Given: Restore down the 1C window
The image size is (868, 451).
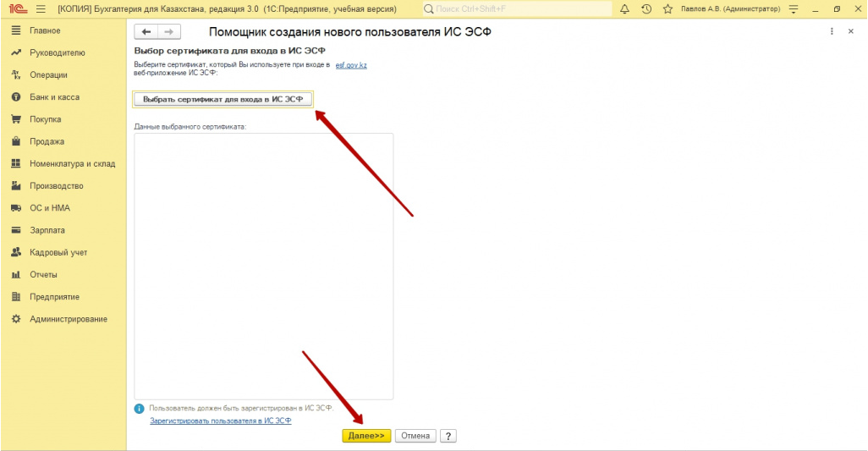Looking at the screenshot, I should pos(837,8).
